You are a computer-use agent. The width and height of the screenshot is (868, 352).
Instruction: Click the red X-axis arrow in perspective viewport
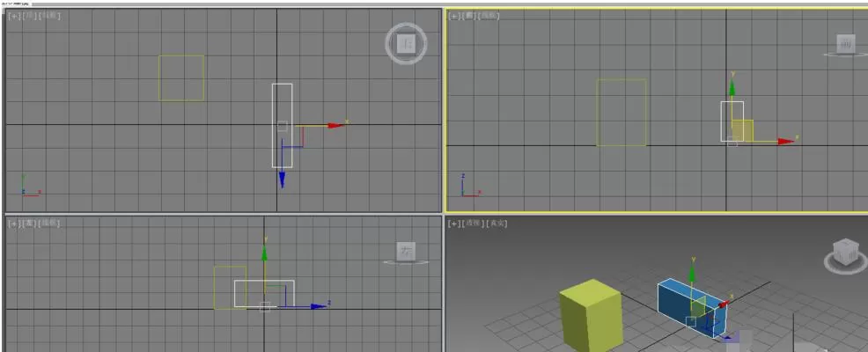pyautogui.click(x=723, y=304)
